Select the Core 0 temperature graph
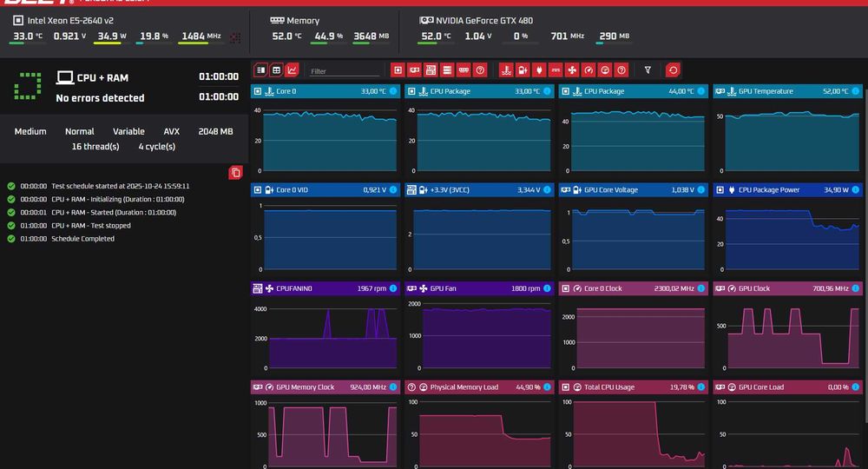Screen dimensions: 868x469 325,129
